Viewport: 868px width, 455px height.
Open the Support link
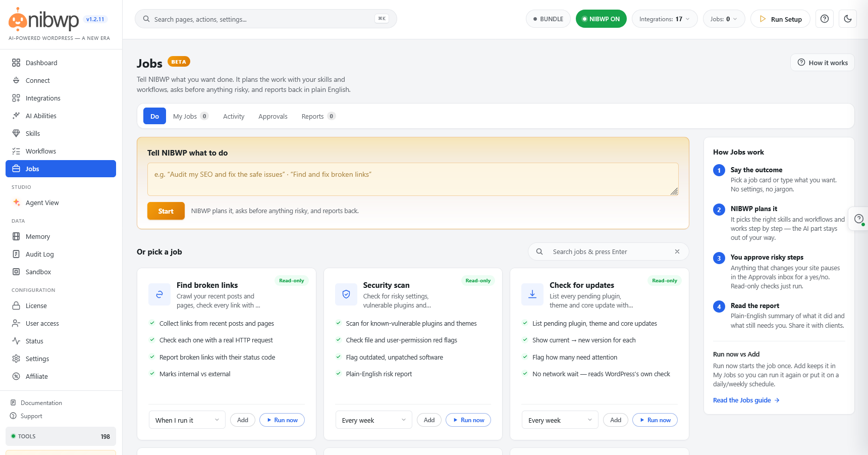point(31,416)
